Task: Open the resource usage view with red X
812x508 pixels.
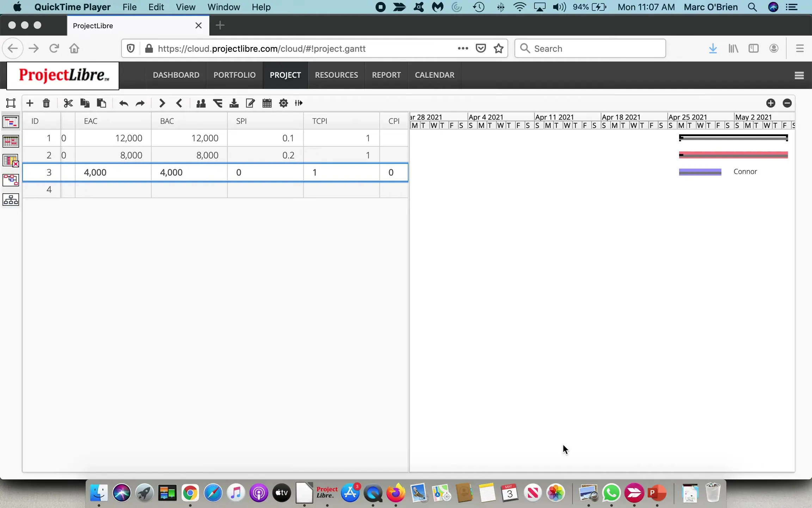Action: (x=11, y=161)
